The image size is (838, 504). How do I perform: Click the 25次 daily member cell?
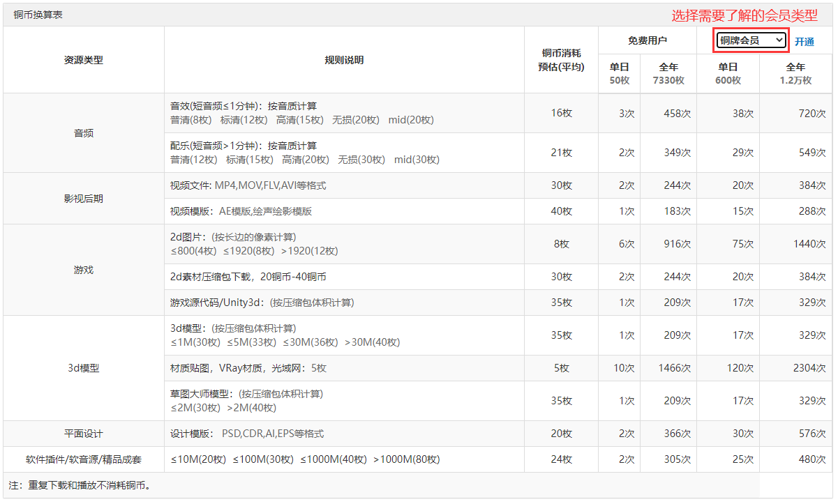(728, 460)
